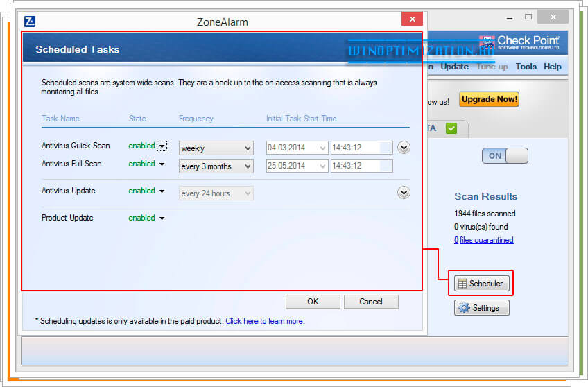Open Settings with the gear icon

pyautogui.click(x=482, y=307)
